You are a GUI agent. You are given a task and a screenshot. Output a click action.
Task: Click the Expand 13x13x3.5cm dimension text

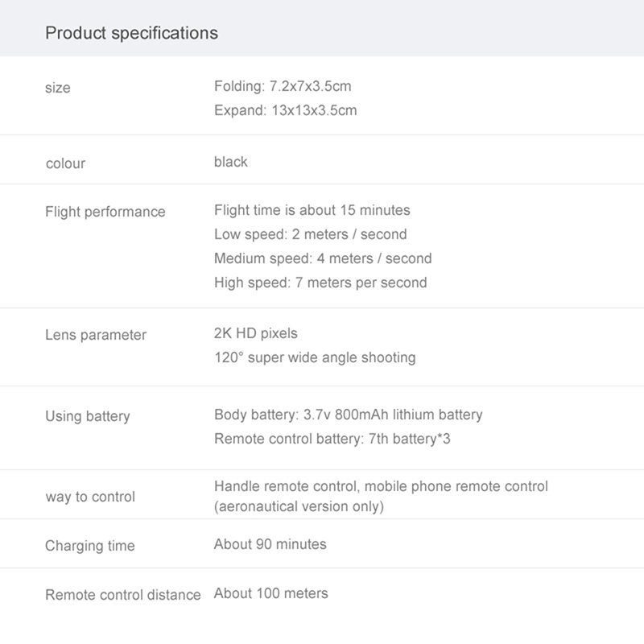pos(285,110)
